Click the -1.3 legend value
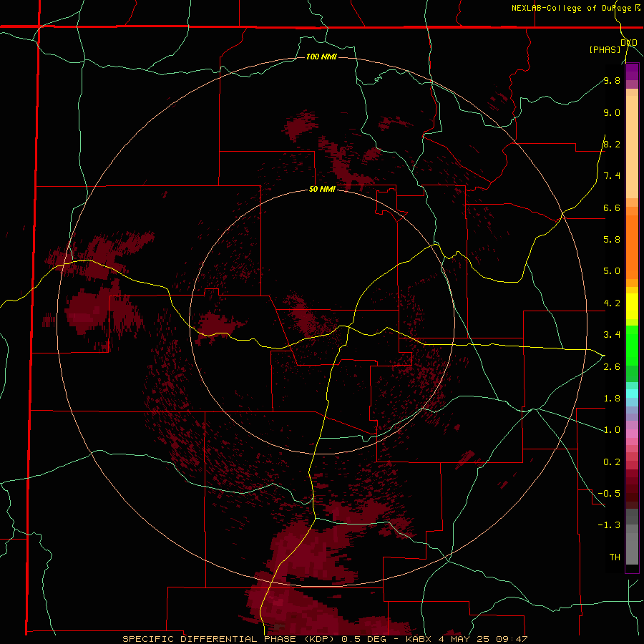 click(x=609, y=525)
